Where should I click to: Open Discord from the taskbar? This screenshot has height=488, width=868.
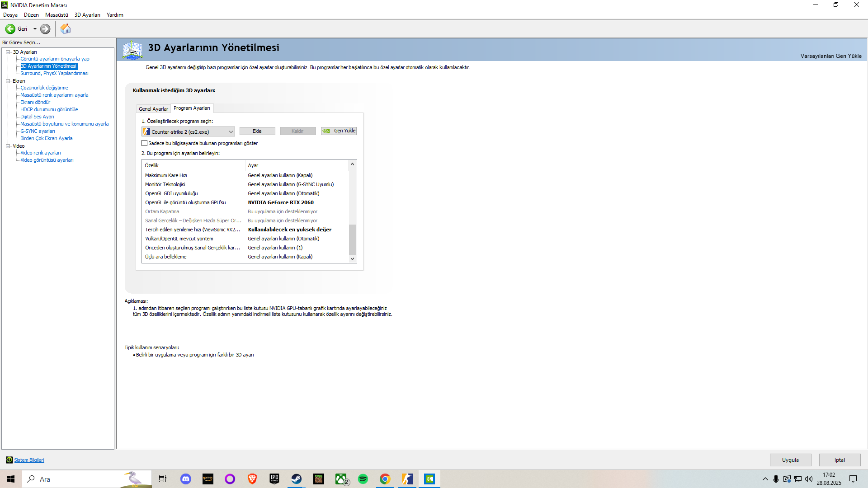pos(186,479)
